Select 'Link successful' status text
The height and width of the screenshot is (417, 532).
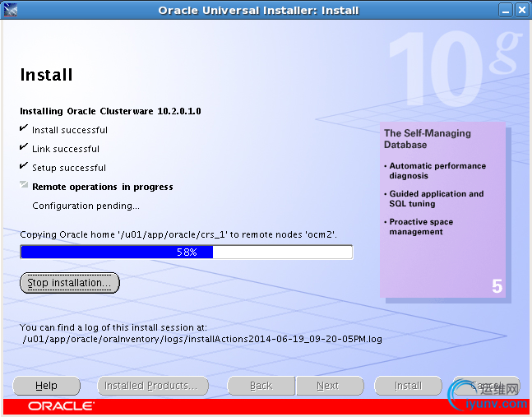(66, 149)
